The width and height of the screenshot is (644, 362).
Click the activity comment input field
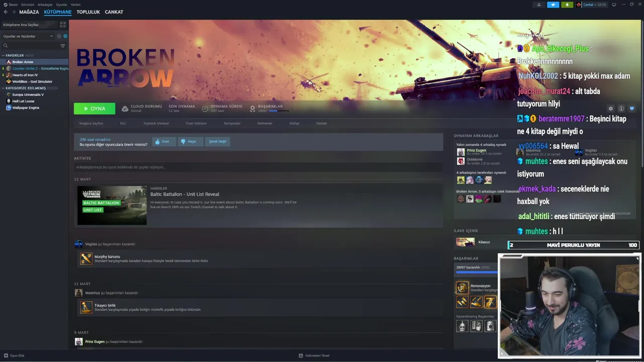258,167
